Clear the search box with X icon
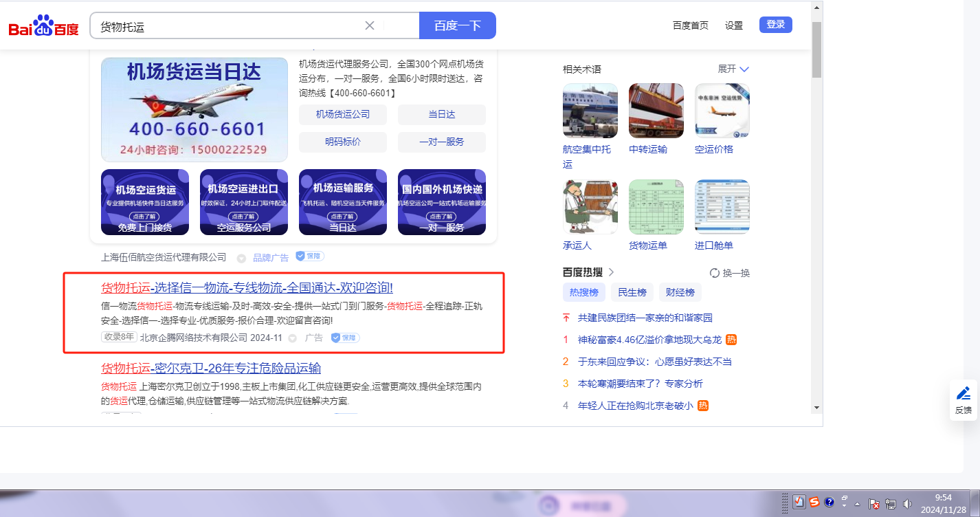980x517 pixels. 369,25
